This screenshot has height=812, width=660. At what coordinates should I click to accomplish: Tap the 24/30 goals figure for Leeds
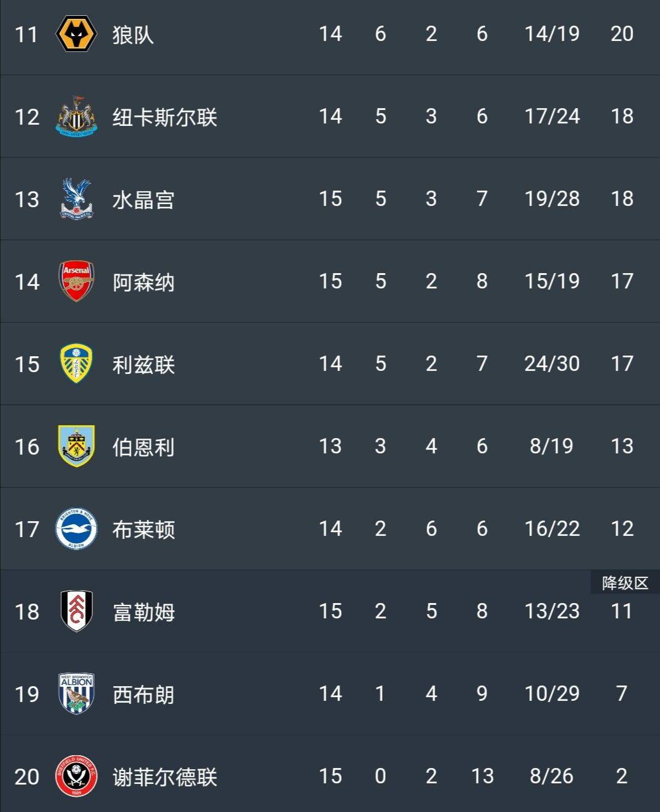click(552, 364)
